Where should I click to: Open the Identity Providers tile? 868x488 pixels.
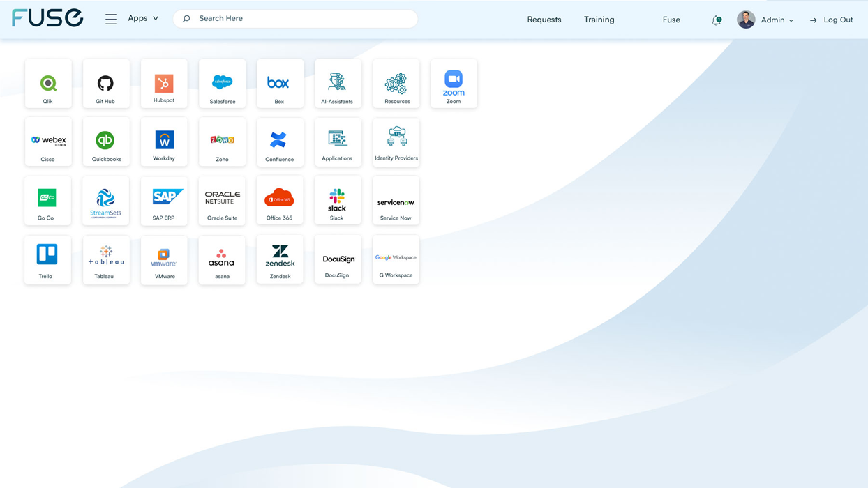[396, 142]
